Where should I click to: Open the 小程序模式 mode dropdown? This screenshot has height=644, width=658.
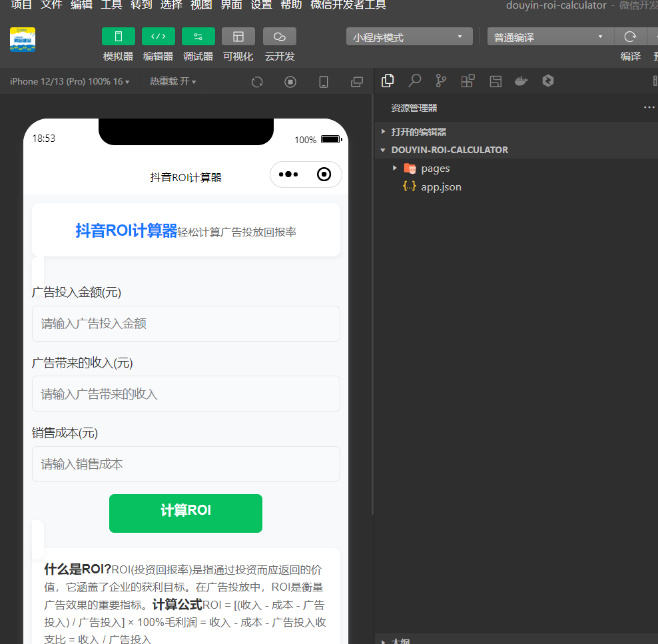(x=409, y=37)
